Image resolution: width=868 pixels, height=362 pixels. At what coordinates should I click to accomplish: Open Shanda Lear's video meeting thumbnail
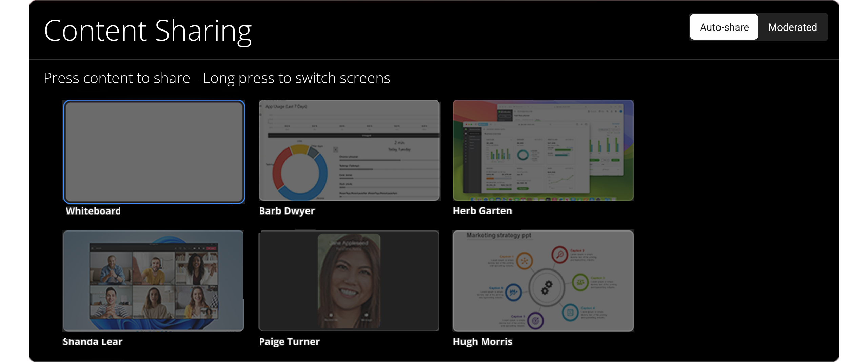[153, 281]
